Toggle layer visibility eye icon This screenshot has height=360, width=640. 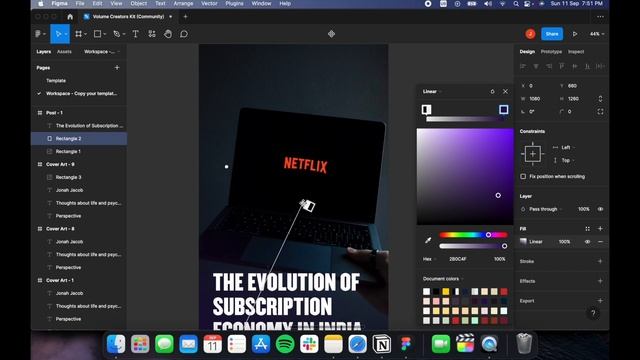[600, 209]
